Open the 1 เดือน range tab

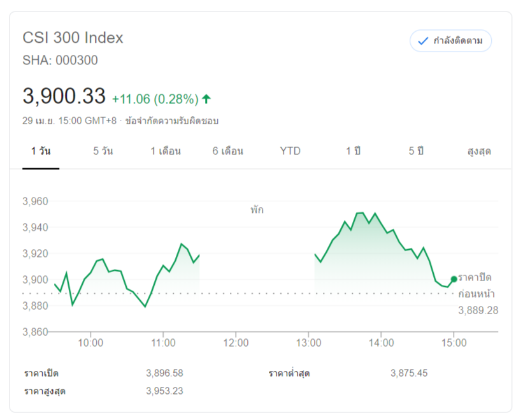(166, 152)
